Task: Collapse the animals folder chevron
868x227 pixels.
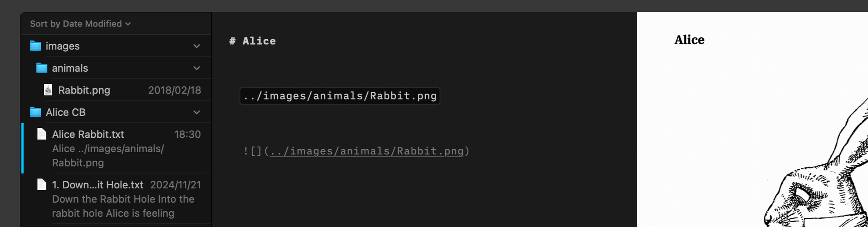Action: (197, 68)
